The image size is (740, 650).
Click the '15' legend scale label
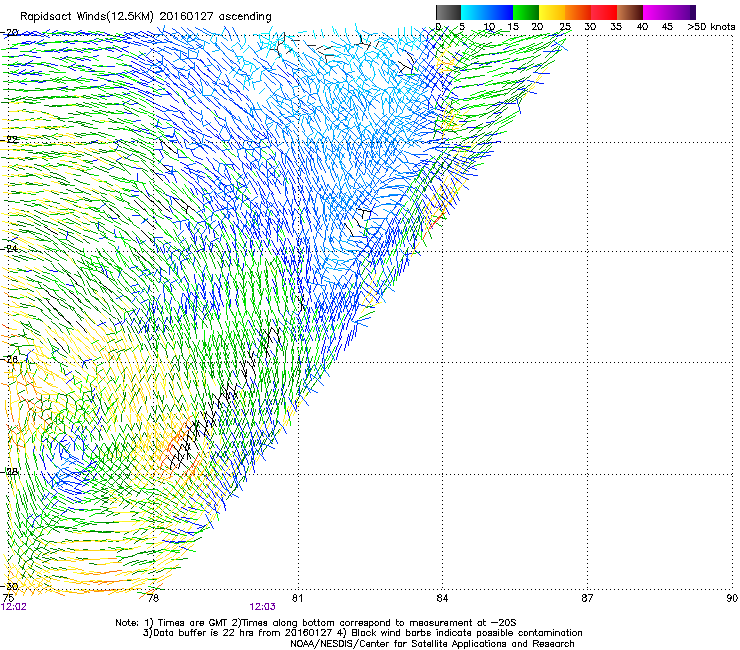point(513,27)
